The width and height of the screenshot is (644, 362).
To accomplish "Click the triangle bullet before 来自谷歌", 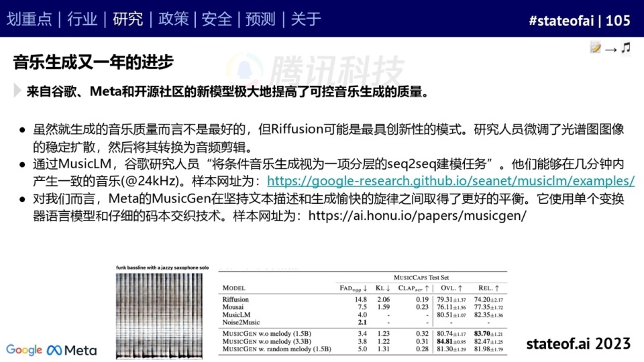I will click(17, 90).
